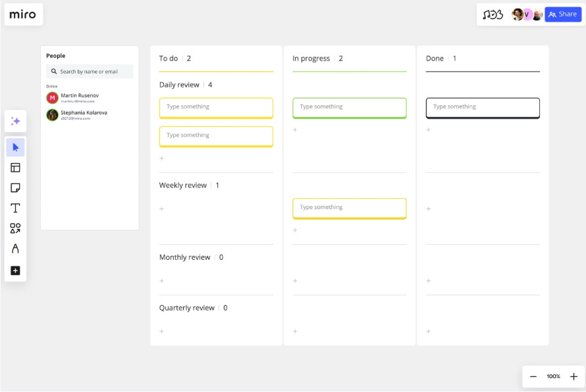Select Martin Rusenov in People list
Image resolution: width=586 pixels, height=392 pixels.
click(x=90, y=98)
